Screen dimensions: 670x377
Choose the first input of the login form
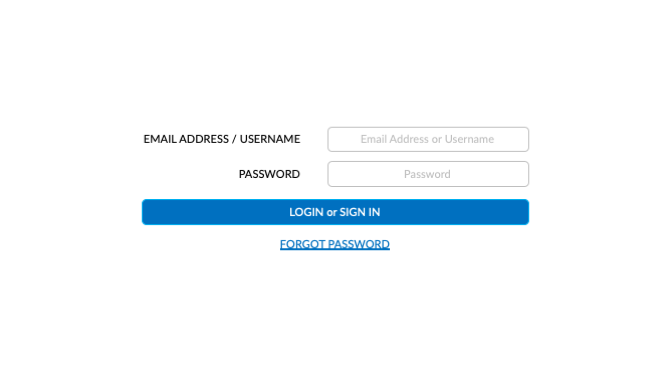[x=428, y=139]
